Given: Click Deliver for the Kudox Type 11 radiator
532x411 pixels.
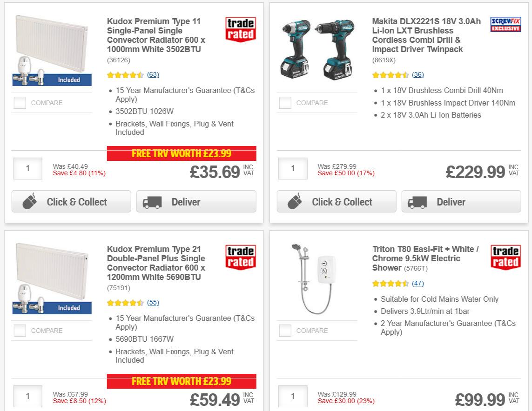Looking at the screenshot, I should 196,200.
